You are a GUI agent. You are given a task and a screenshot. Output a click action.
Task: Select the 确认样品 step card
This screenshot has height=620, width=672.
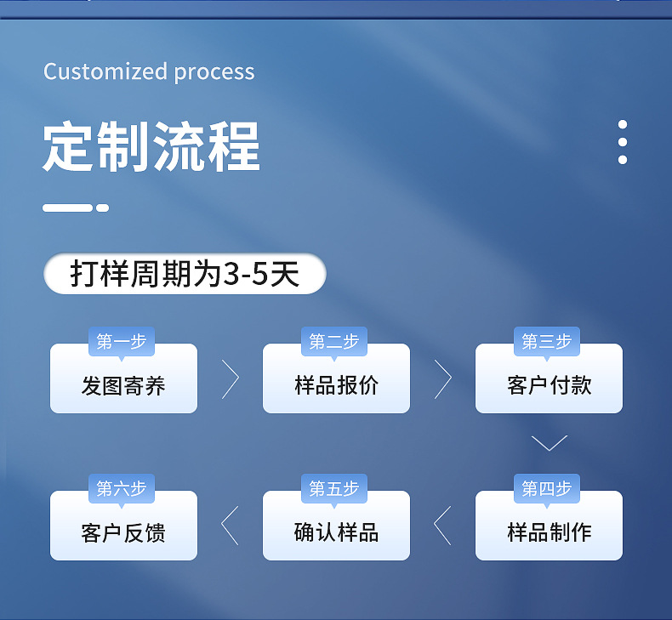point(336,526)
